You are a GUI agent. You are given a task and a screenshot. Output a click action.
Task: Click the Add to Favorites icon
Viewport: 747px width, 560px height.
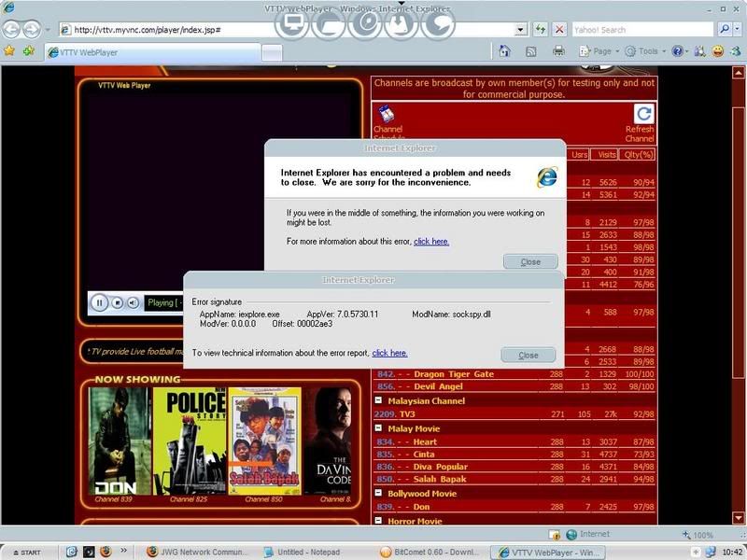pos(29,50)
